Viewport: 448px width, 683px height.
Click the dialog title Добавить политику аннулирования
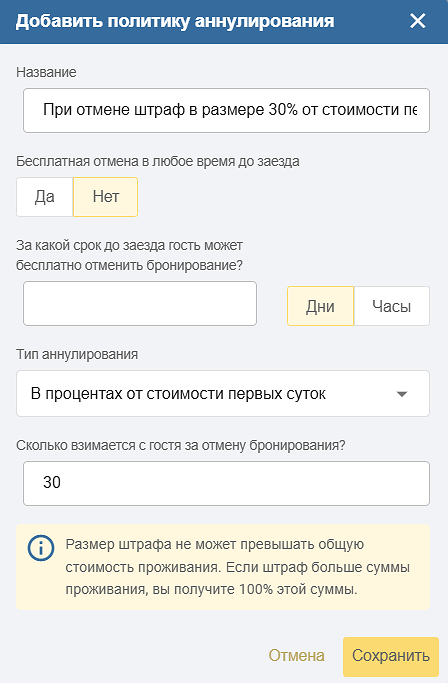(175, 21)
